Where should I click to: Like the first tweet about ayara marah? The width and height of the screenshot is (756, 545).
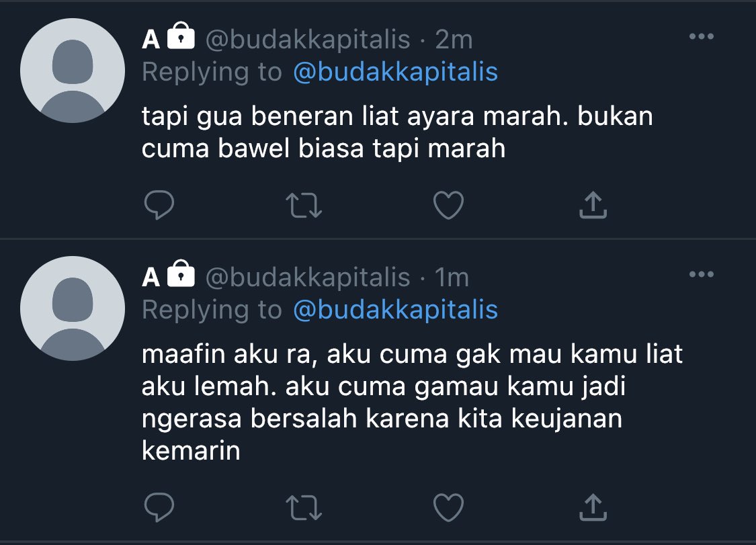[x=448, y=205]
